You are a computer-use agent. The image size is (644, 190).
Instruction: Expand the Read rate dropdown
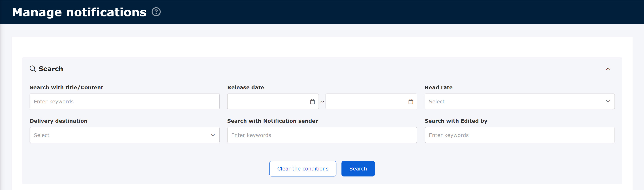(519, 101)
